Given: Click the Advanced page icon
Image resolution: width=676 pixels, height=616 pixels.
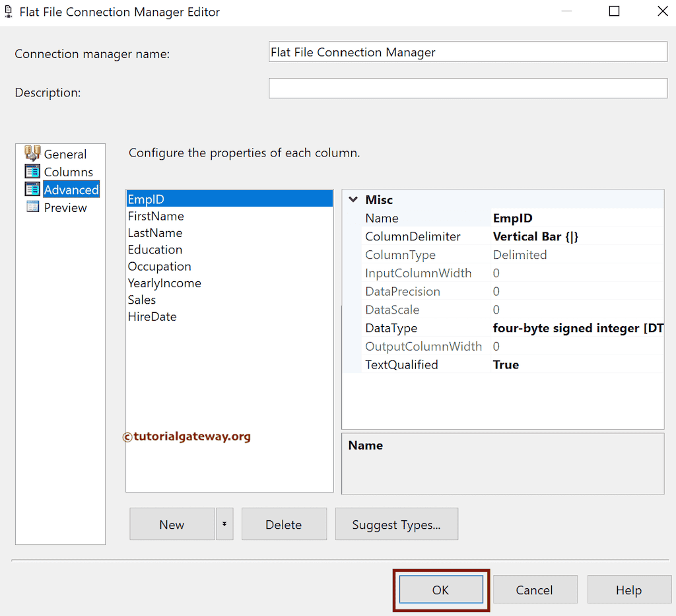Looking at the screenshot, I should [x=32, y=189].
